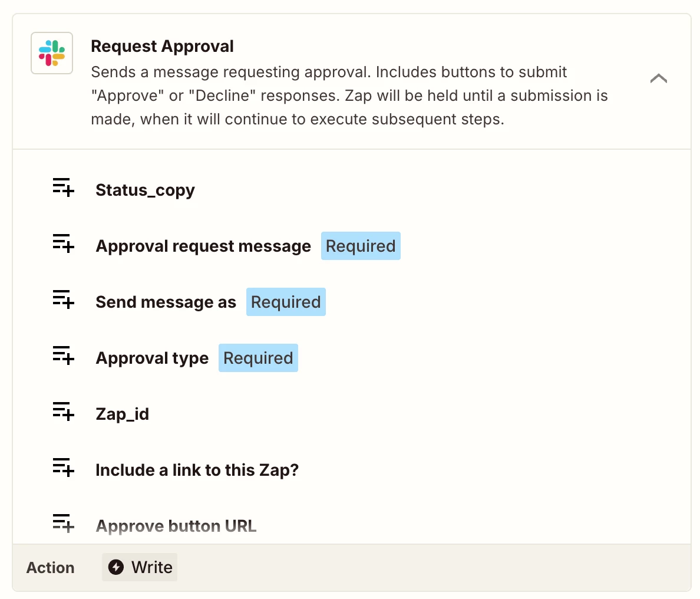Screen dimensions: 700x599
Task: Click the add-field icon beside Status_copy
Action: click(63, 187)
